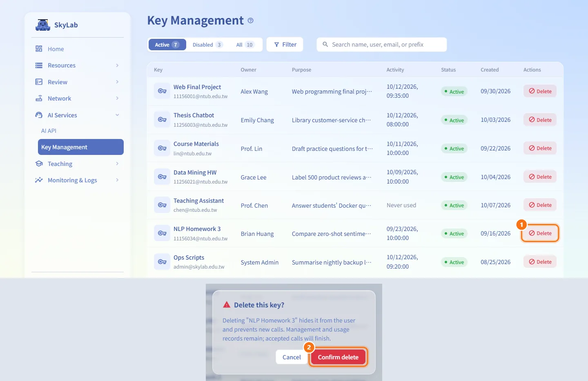588x381 pixels.
Task: Show the All keys tab
Action: (245, 45)
